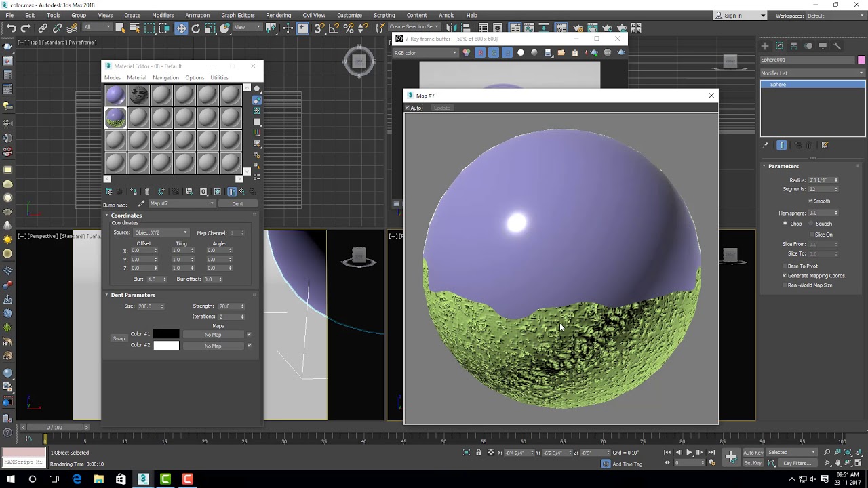Click the Swap colors button
Image resolution: width=868 pixels, height=488 pixels.
(119, 338)
